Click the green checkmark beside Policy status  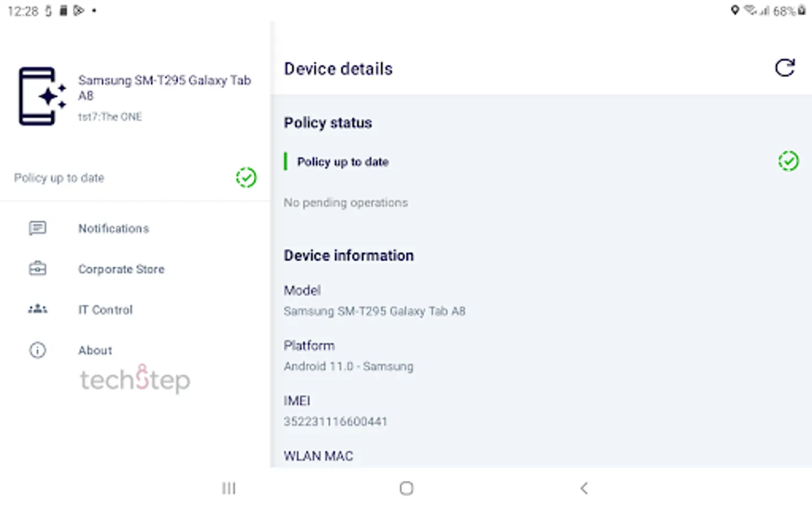coord(788,161)
